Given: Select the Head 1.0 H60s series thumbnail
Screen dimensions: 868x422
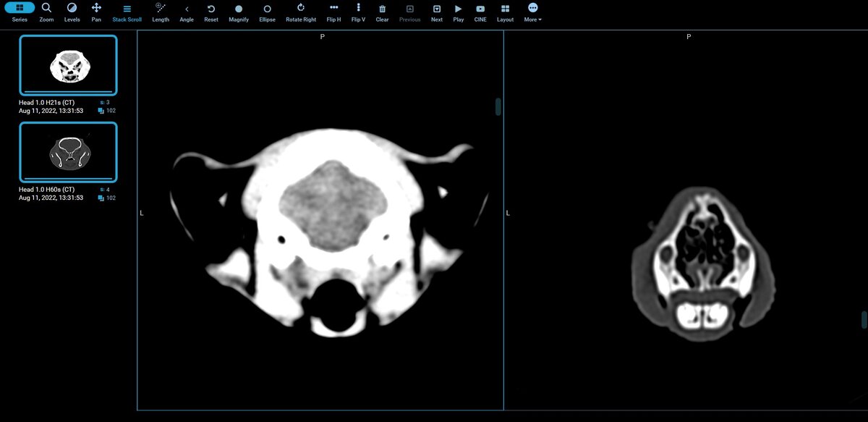Looking at the screenshot, I should click(68, 152).
